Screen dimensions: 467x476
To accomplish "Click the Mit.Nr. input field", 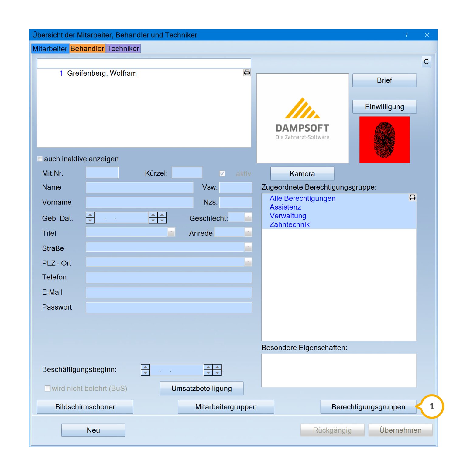I will (x=102, y=173).
